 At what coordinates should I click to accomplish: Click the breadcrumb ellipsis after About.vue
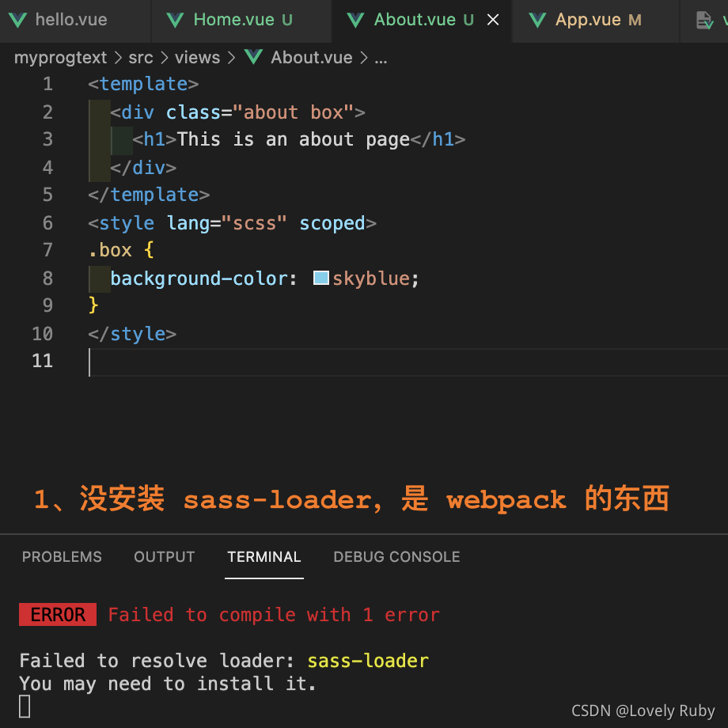(381, 59)
